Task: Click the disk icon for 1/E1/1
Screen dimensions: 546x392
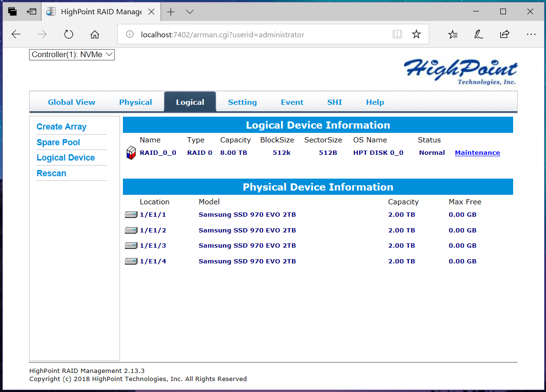Action: coord(131,215)
